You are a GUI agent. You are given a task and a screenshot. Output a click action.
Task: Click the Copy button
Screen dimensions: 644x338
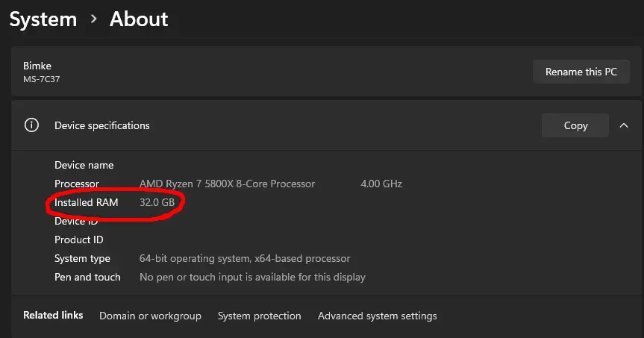click(x=575, y=125)
